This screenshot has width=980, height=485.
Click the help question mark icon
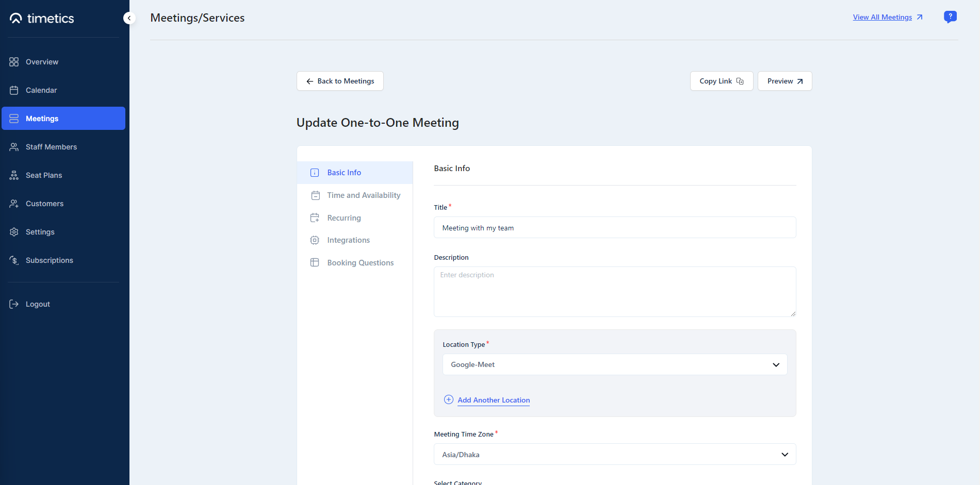click(950, 16)
